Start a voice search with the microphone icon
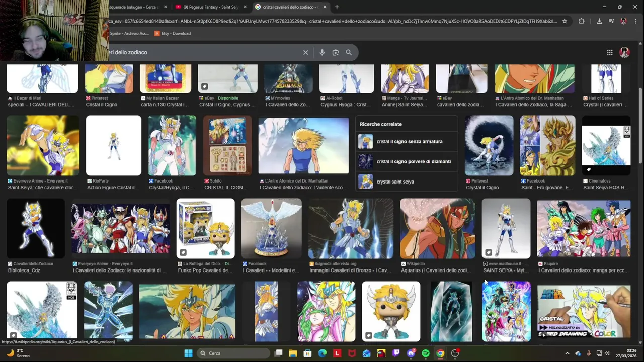 [322, 52]
